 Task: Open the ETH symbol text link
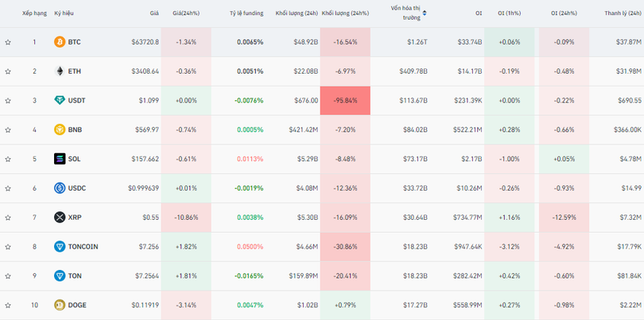pyautogui.click(x=75, y=71)
